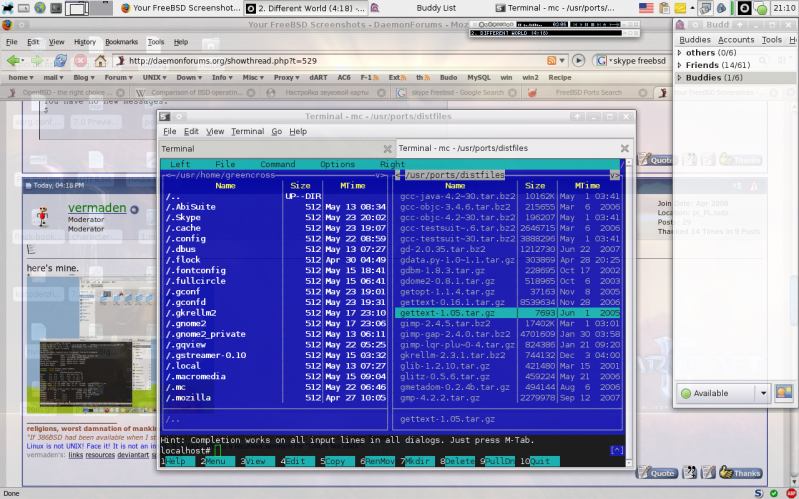
Task: Open Accounts menu in Buddy List
Action: point(736,40)
